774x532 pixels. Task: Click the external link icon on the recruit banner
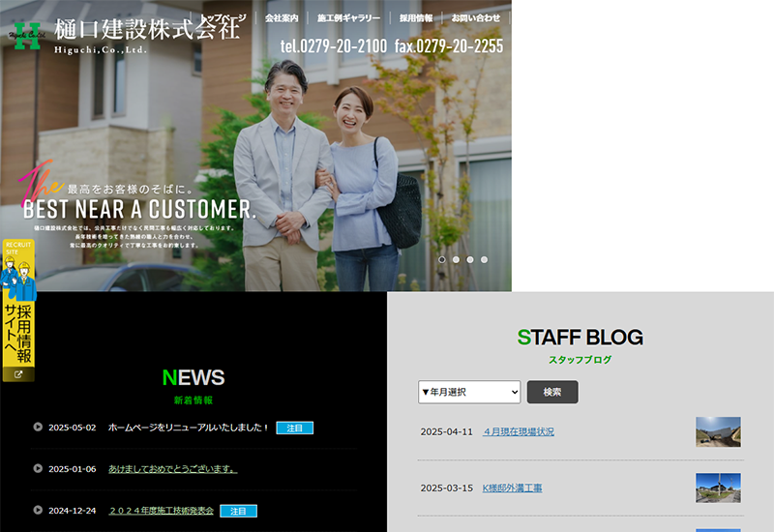click(18, 374)
